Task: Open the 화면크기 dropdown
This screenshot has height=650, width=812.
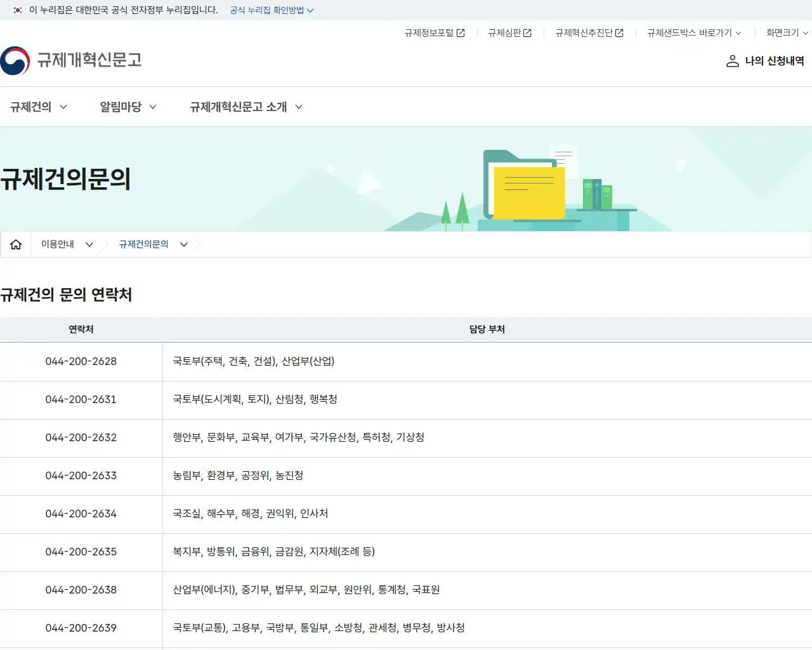Action: tap(785, 33)
